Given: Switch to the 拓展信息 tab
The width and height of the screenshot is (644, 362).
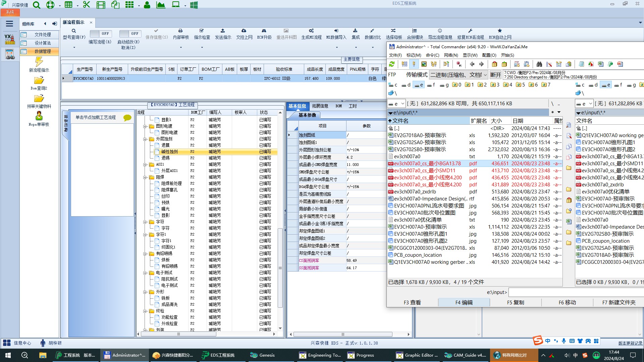Looking at the screenshot, I should (x=320, y=106).
